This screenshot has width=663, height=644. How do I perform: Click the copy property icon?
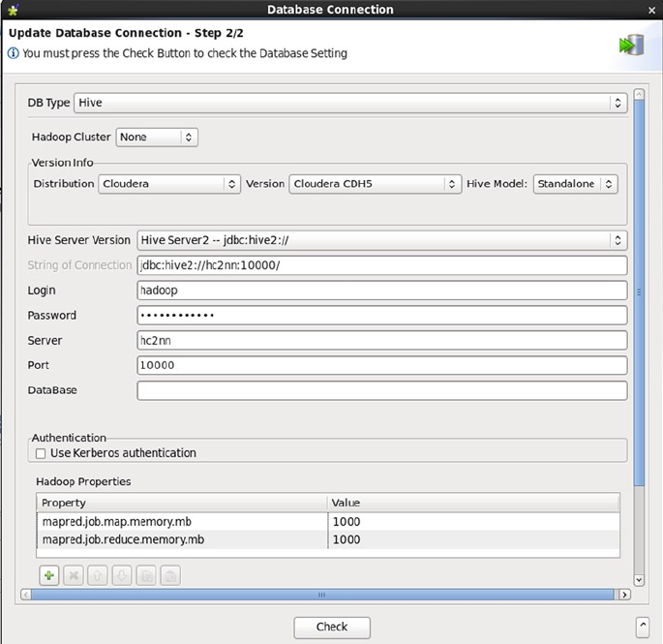pos(145,576)
